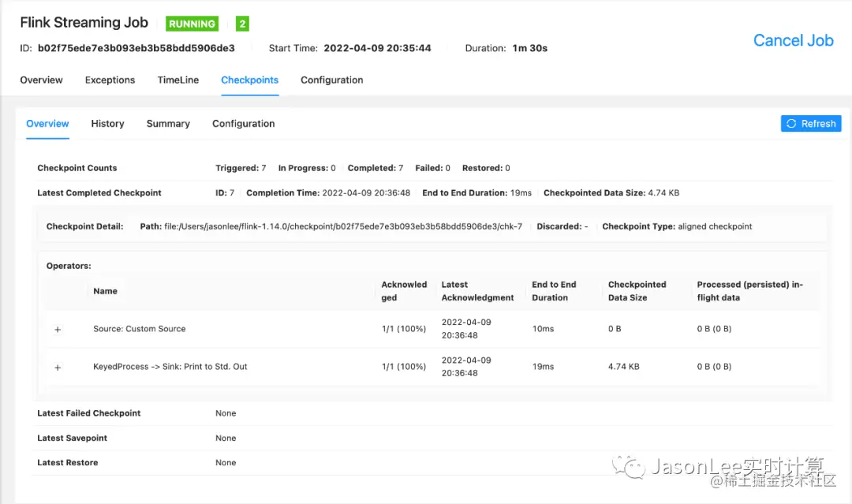Click the Duration value 1m 30s
This screenshot has width=852, height=504.
pos(530,48)
